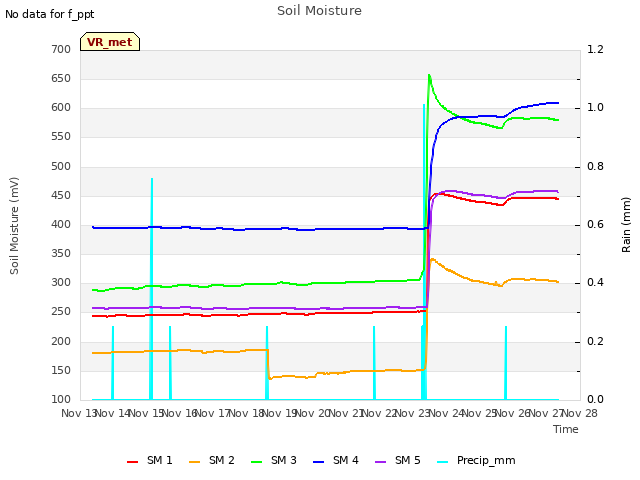The width and height of the screenshot is (640, 480).
Task: Click the SM 2 orange legend swatch
Action: [x=195, y=462]
